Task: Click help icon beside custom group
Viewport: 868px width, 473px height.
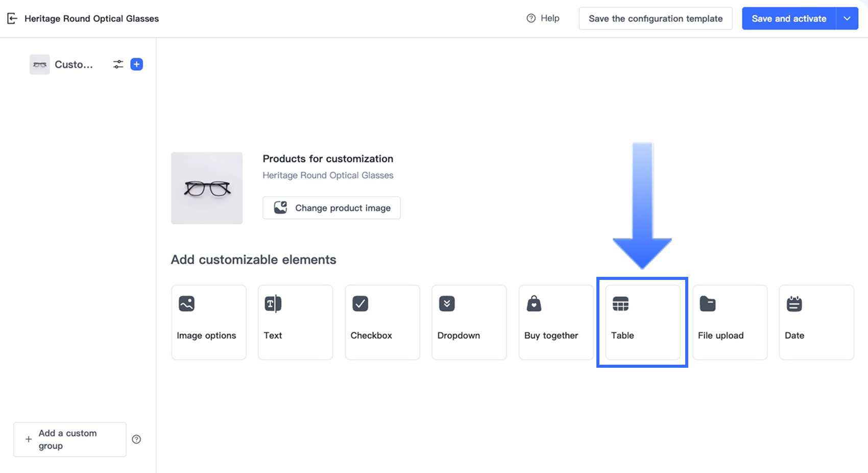Action: pyautogui.click(x=136, y=439)
